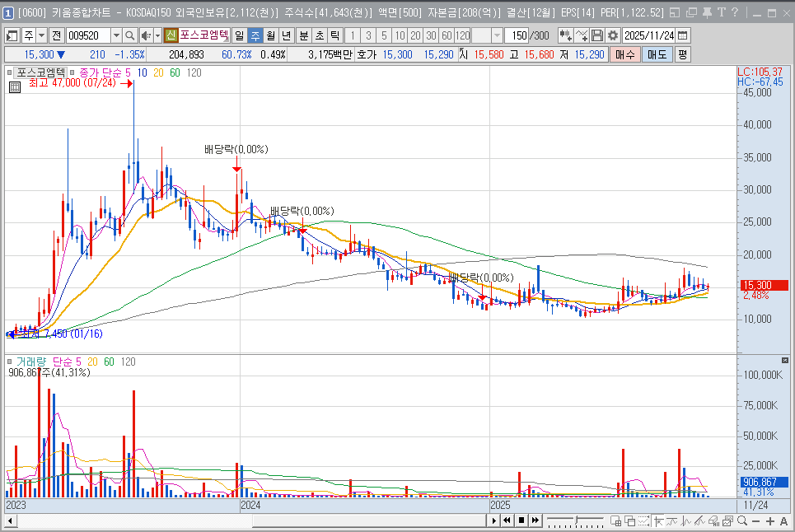Click the minus zoom-out icon in bottom toolbar
This screenshot has width=795, height=532.
click(756, 520)
